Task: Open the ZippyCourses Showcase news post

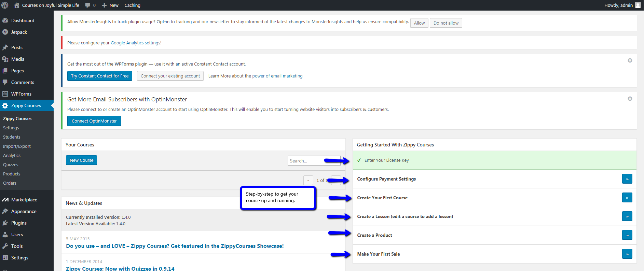Action: click(175, 246)
